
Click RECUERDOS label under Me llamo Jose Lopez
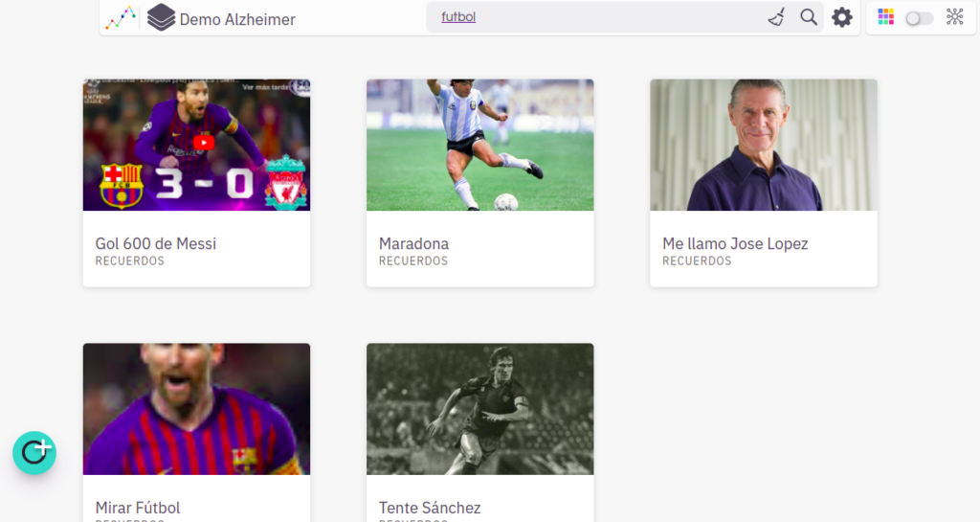pyautogui.click(x=697, y=261)
